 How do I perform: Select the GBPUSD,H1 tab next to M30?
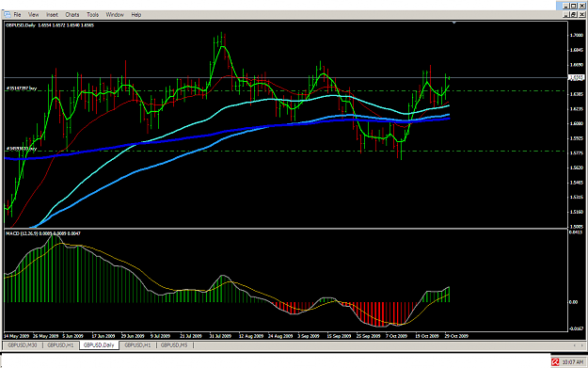(60, 345)
